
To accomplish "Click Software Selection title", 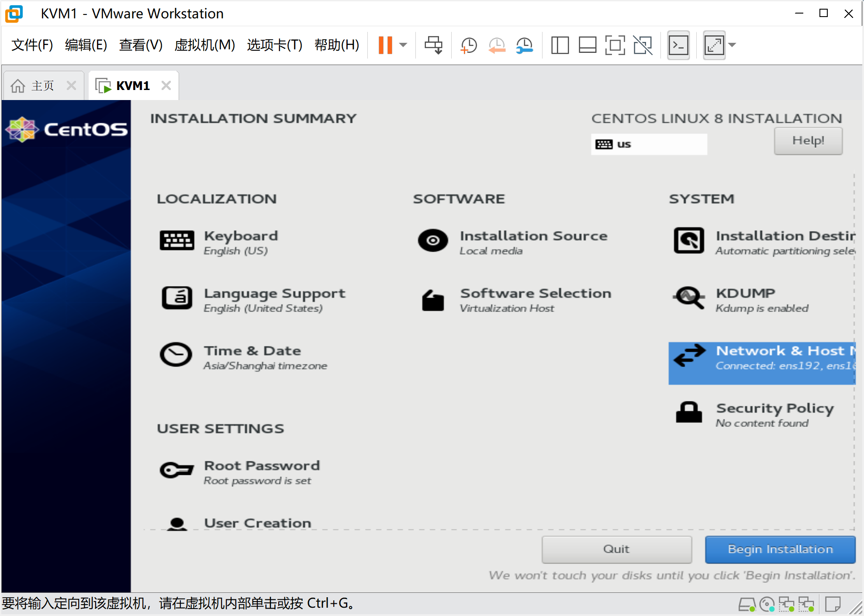I will [x=536, y=293].
